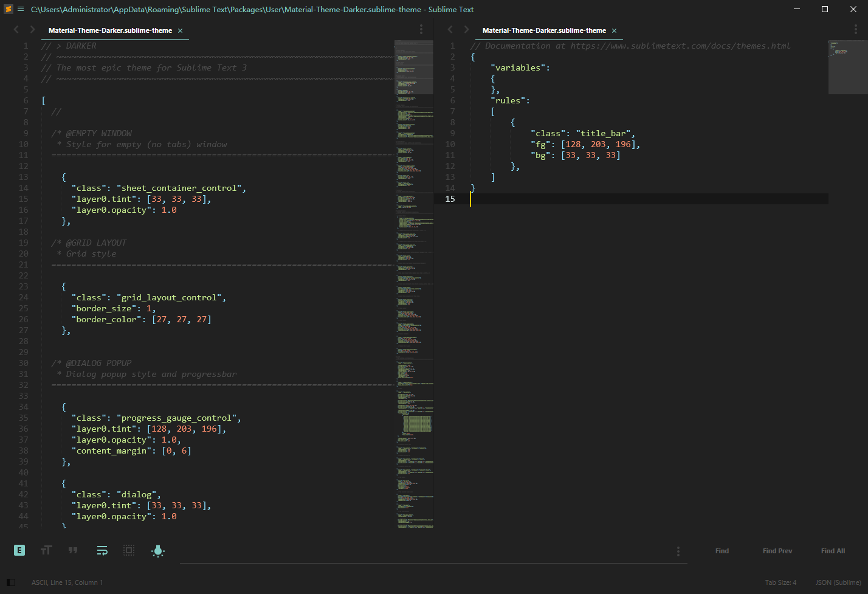This screenshot has width=868, height=594.
Task: Click the documentation URL comment line
Action: pos(630,46)
